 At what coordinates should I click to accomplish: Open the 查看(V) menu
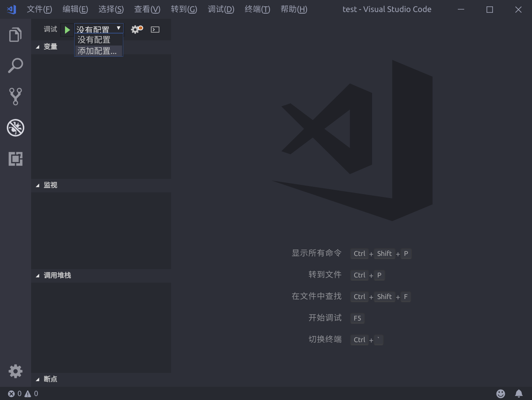(x=147, y=9)
